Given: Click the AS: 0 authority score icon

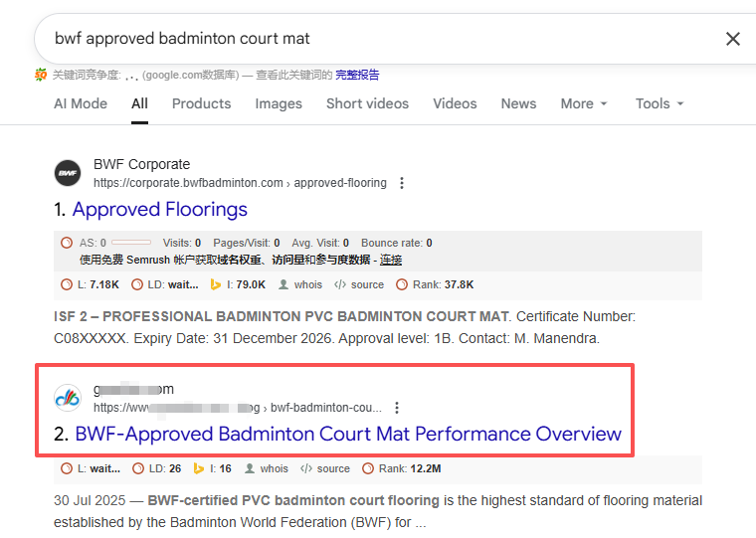Looking at the screenshot, I should point(67,243).
